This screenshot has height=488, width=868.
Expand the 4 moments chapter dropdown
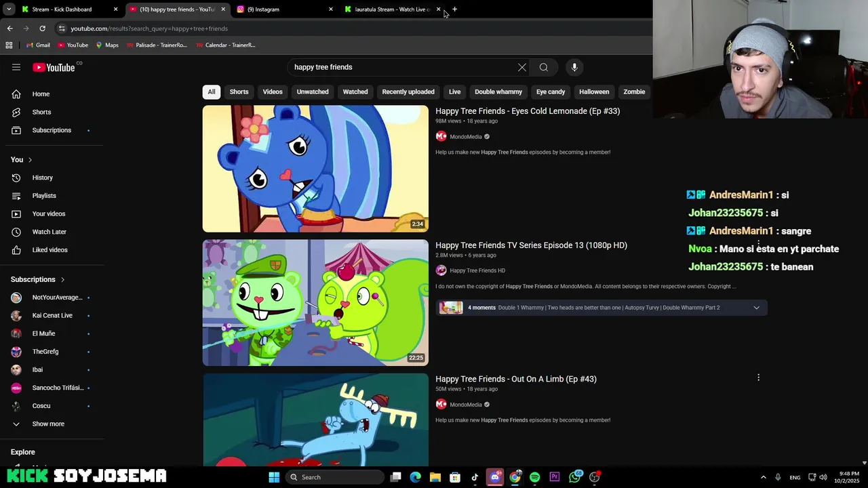pos(756,308)
